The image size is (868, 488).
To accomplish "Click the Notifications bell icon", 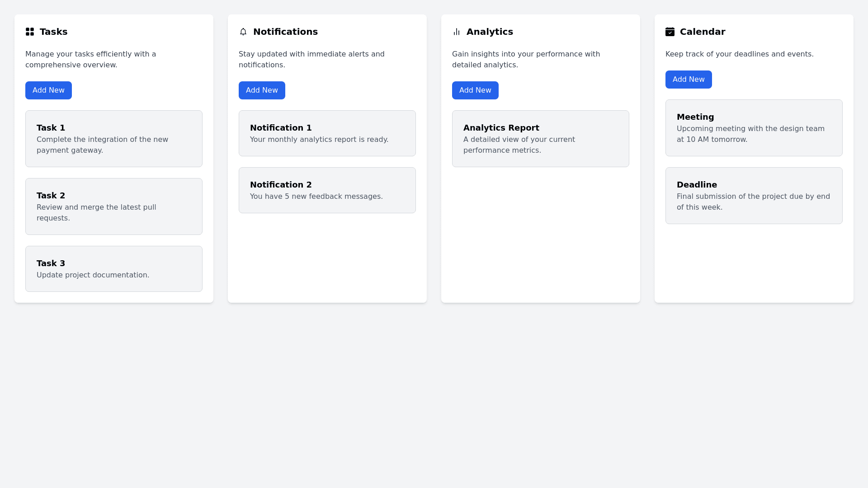I will tap(243, 32).
